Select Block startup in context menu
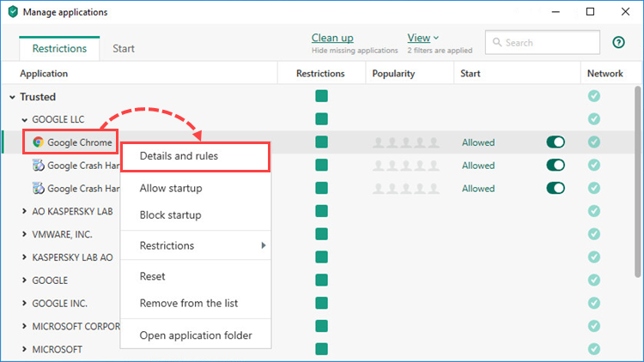644x362 pixels. tap(196, 215)
